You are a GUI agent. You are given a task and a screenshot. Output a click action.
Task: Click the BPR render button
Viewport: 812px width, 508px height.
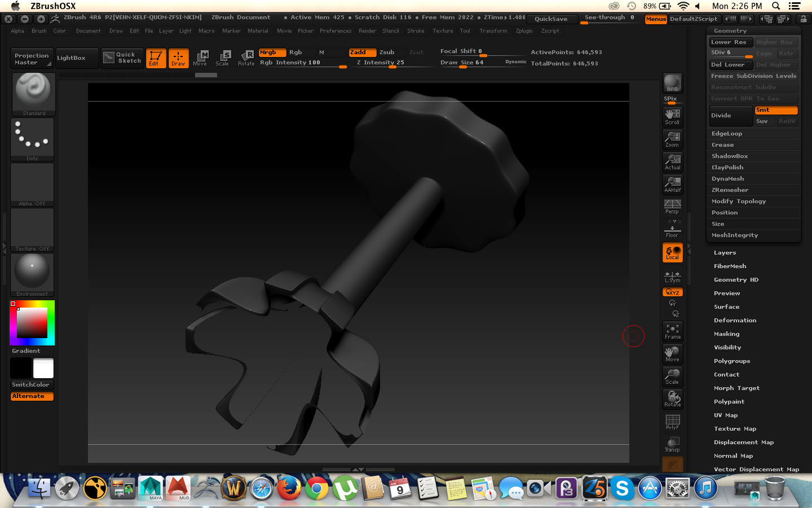[672, 83]
